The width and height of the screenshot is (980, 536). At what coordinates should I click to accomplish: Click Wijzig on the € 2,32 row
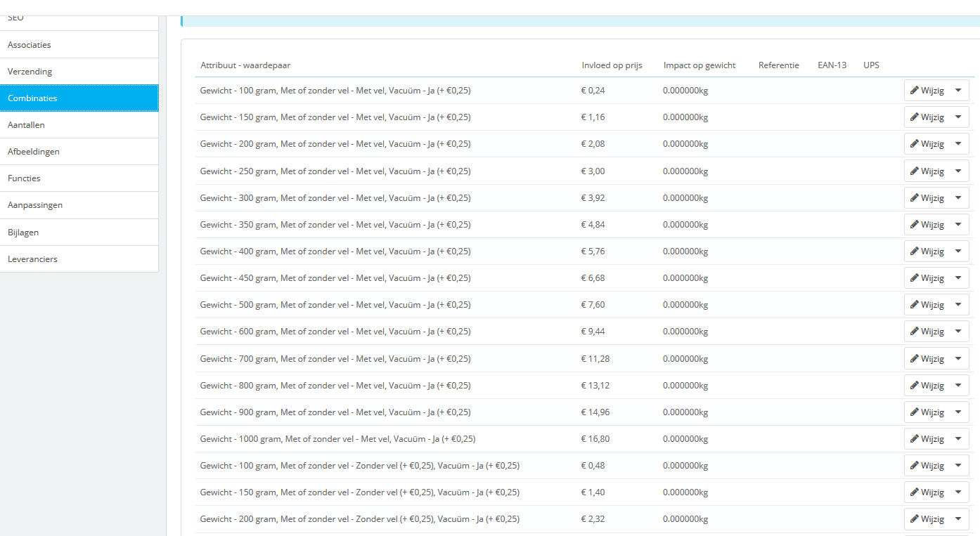click(x=927, y=518)
